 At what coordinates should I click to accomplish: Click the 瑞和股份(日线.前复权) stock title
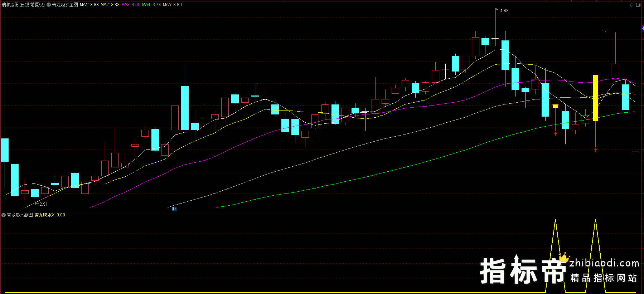coord(23,5)
